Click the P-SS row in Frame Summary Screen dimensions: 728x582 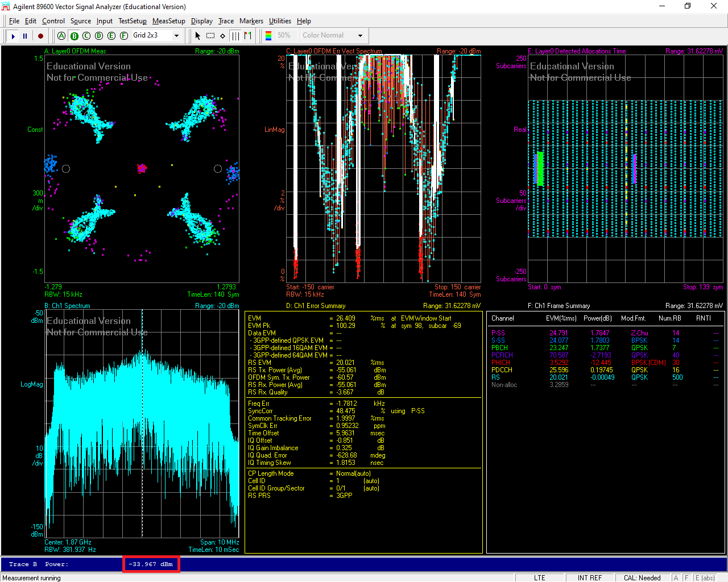pyautogui.click(x=606, y=333)
